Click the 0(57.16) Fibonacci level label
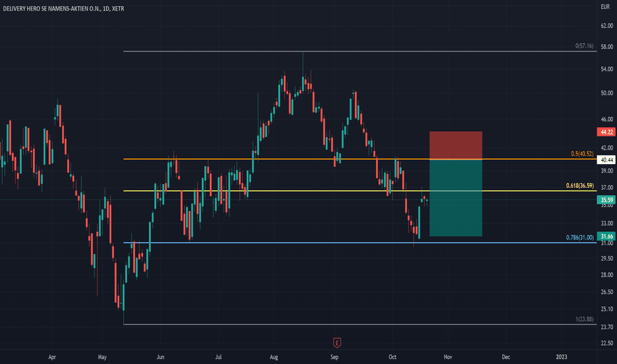 pyautogui.click(x=585, y=46)
